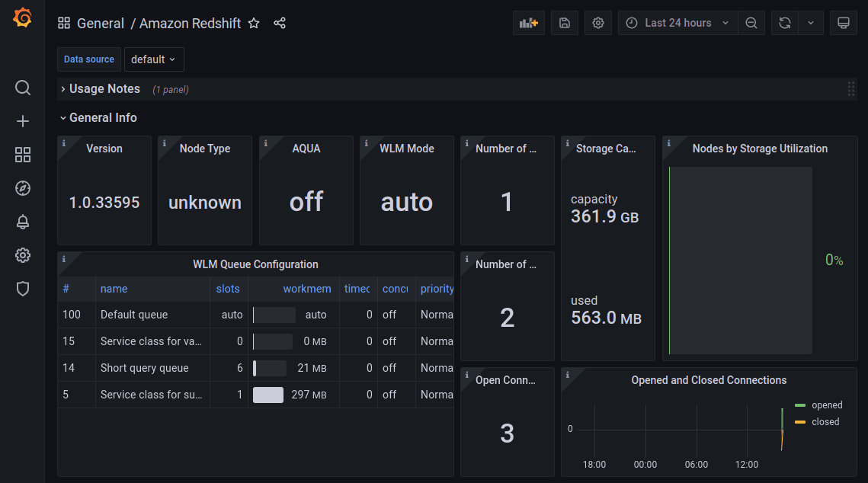This screenshot has width=868, height=483.
Task: Open dashboard settings with the gear icon
Action: (x=597, y=23)
